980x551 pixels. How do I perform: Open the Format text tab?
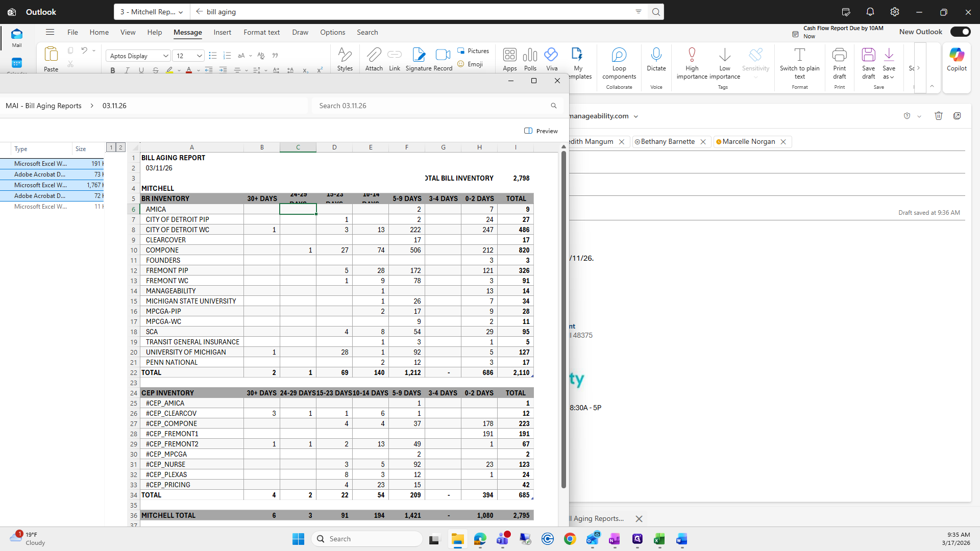pos(261,32)
